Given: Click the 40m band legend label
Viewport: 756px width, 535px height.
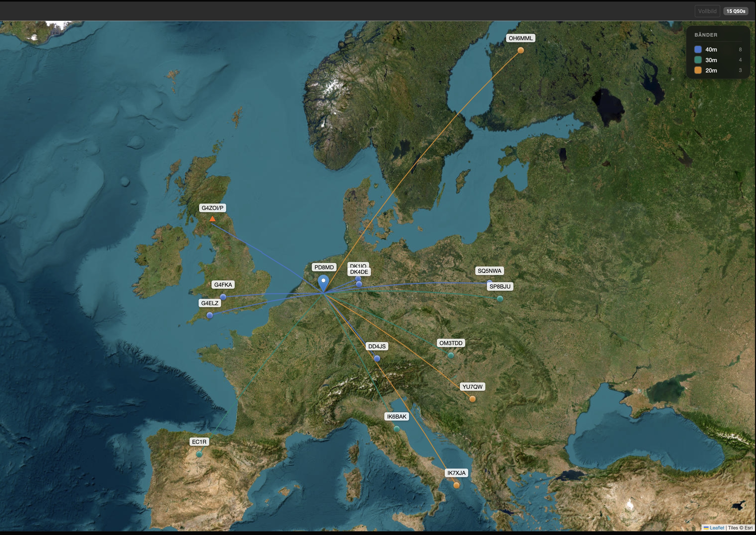Looking at the screenshot, I should click(x=711, y=50).
